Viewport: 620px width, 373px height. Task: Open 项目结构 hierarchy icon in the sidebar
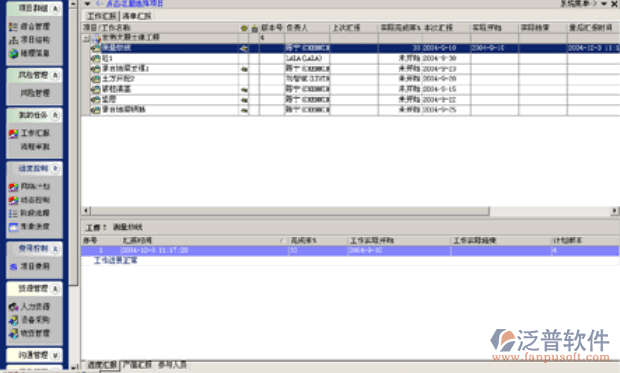point(13,40)
